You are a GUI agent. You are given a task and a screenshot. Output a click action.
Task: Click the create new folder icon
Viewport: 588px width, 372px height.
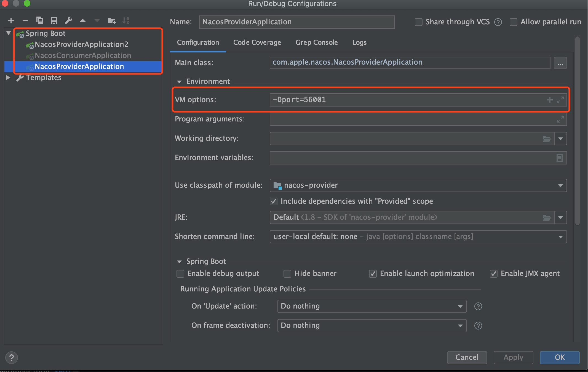coord(112,20)
